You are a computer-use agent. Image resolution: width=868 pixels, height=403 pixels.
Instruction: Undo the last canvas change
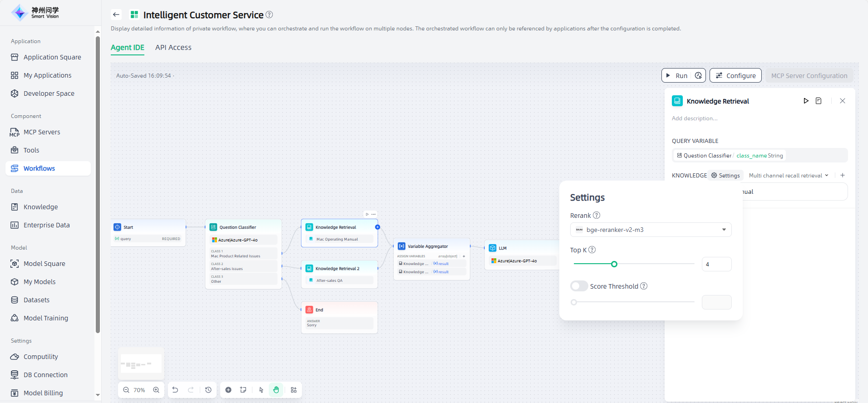175,390
